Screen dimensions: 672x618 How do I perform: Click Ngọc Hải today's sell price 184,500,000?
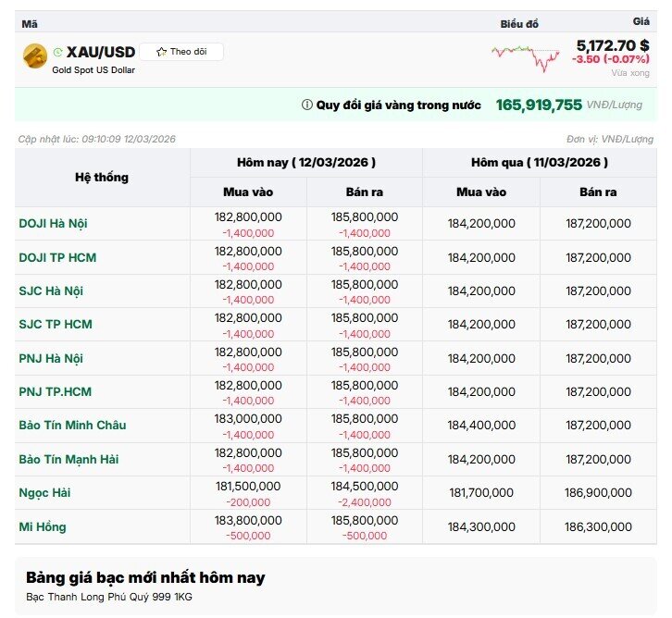coord(365,487)
